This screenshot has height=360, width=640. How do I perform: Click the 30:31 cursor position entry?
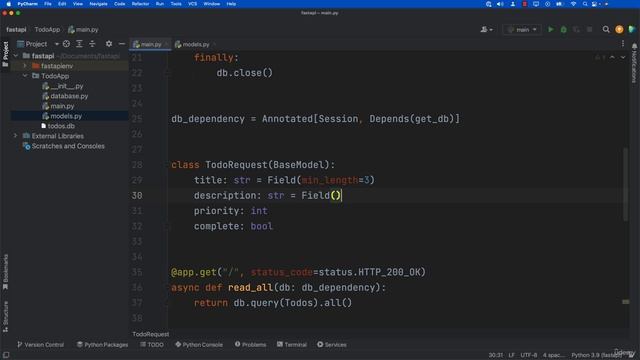pyautogui.click(x=496, y=355)
